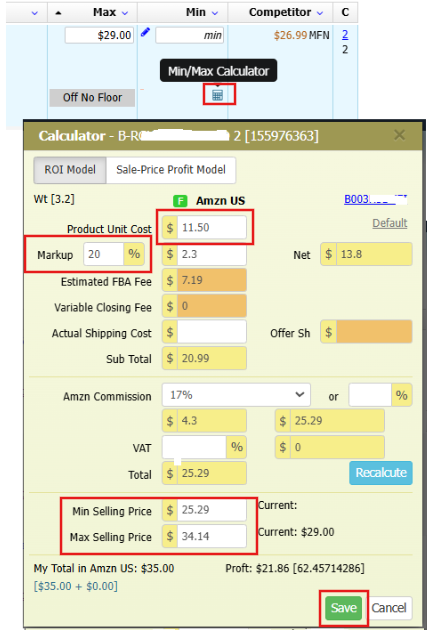
Task: Click the Save button
Action: pos(343,608)
